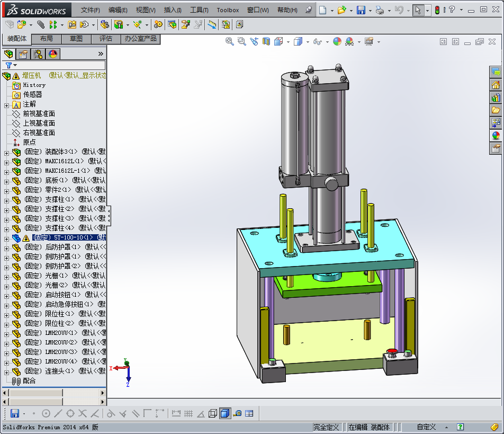Click the Zoom to Fit icon
504x434 pixels.
click(230, 41)
